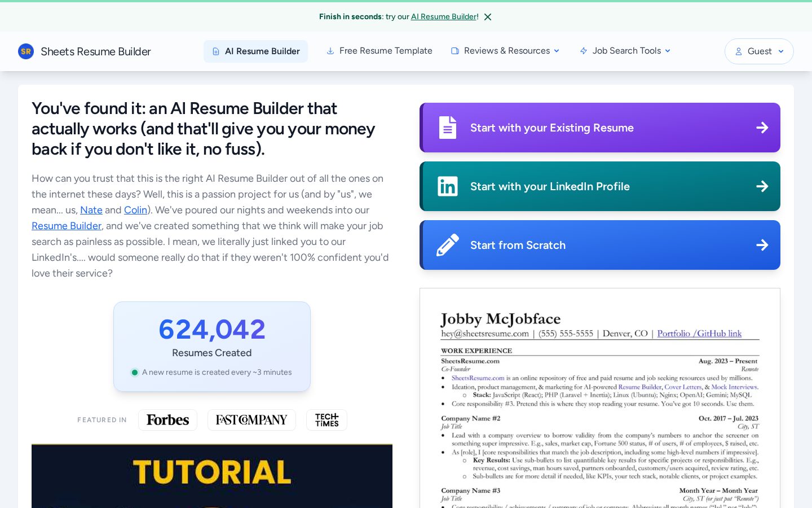
Task: Click the lightning icon beside Job Search Tools
Action: [584, 51]
